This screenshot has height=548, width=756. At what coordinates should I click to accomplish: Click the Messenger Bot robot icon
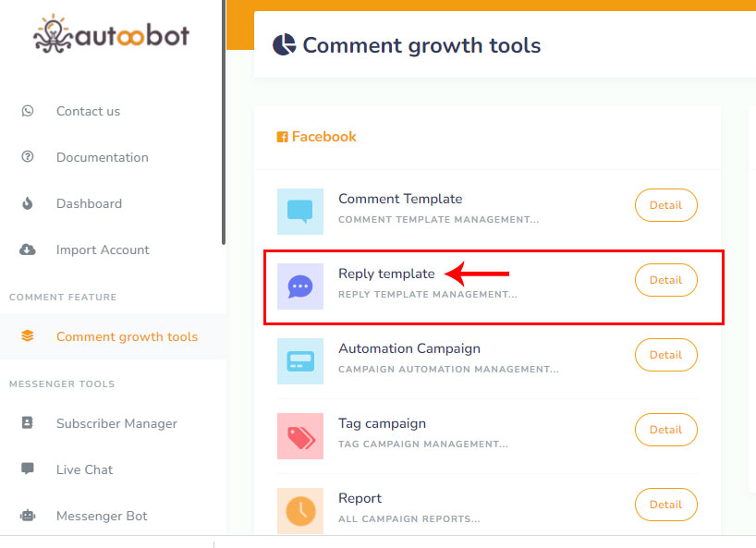(28, 516)
